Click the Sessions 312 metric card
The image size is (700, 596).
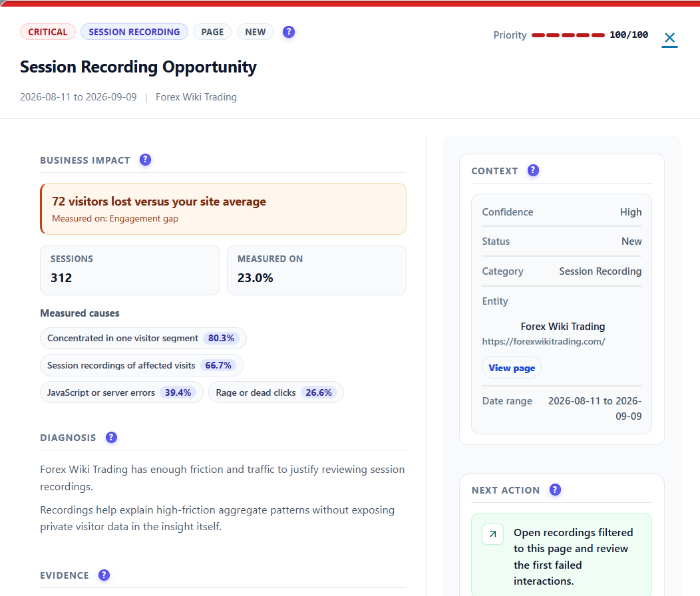coord(130,270)
